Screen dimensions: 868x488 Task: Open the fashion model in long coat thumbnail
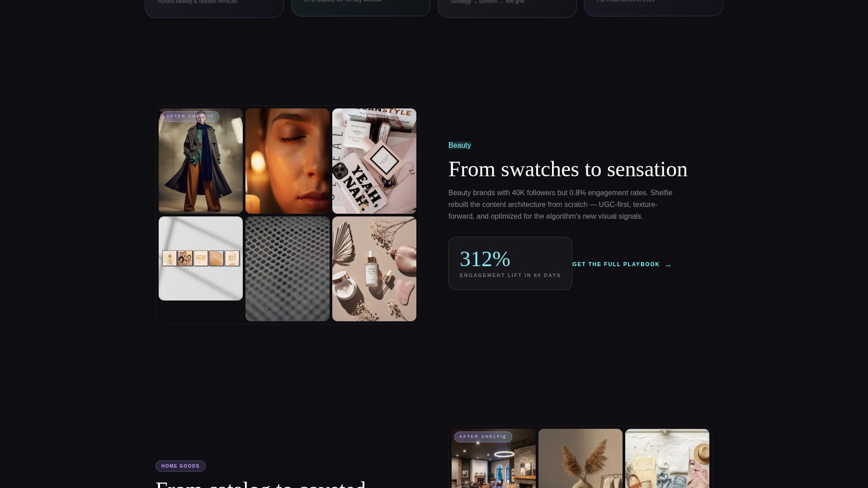(x=201, y=161)
